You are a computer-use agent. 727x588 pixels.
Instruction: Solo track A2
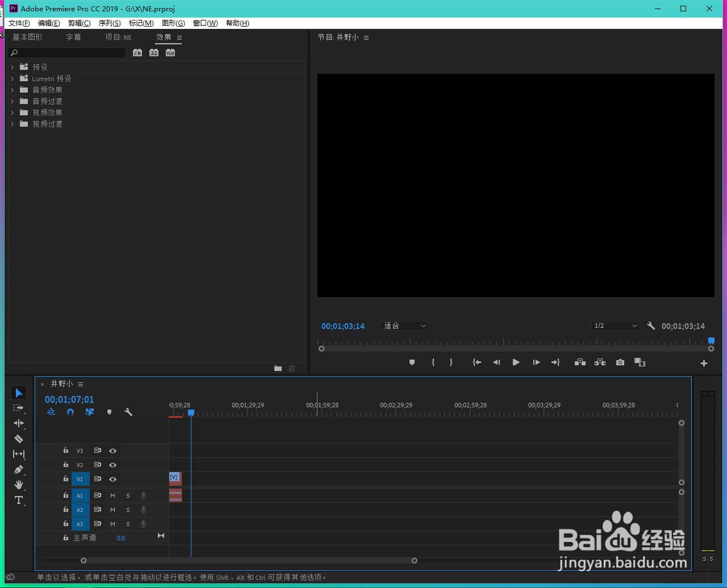click(128, 510)
